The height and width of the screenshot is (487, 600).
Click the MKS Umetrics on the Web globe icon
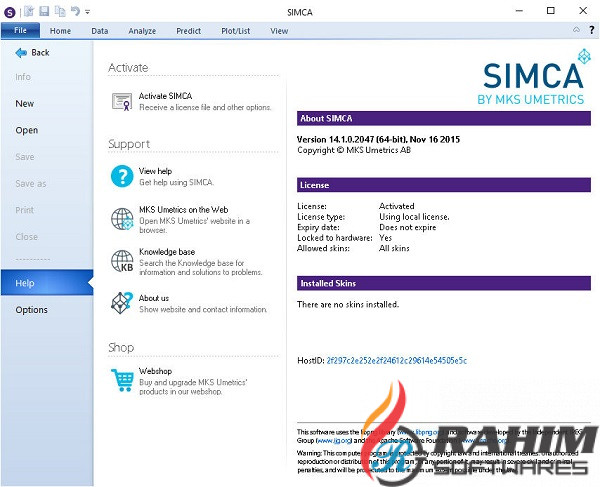pyautogui.click(x=122, y=219)
